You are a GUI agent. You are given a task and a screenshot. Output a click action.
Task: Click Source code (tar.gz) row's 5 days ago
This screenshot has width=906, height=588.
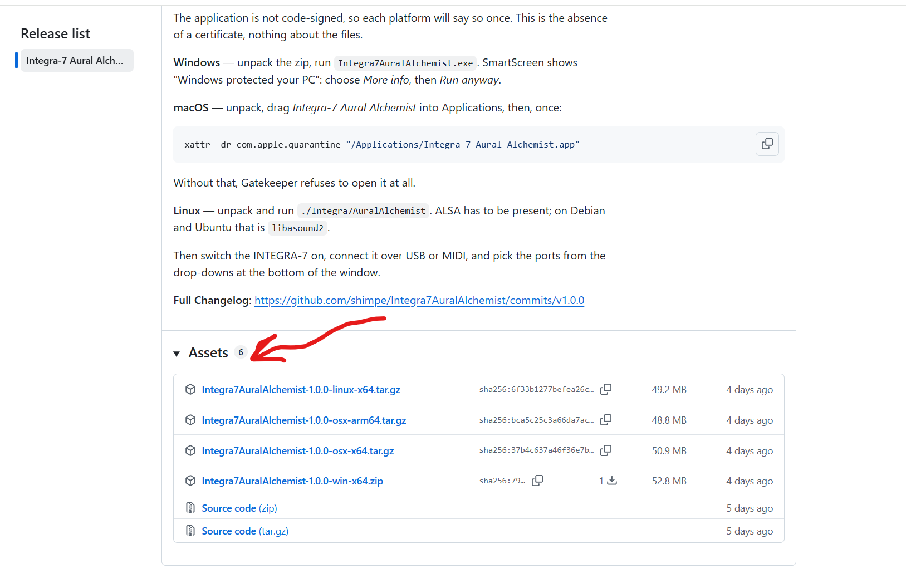click(750, 531)
